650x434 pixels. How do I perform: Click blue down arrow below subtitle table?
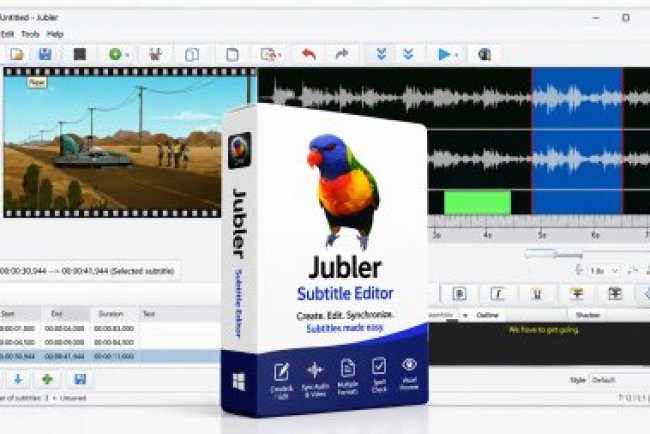(18, 379)
